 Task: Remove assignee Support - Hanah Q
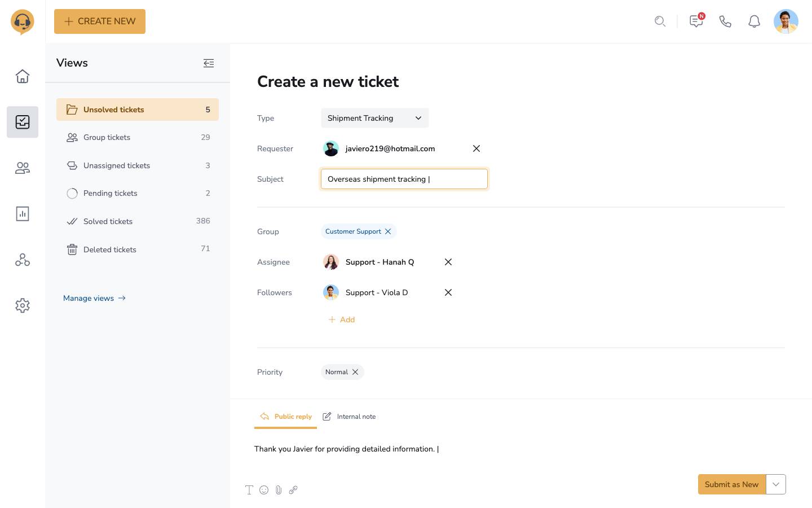click(x=448, y=262)
